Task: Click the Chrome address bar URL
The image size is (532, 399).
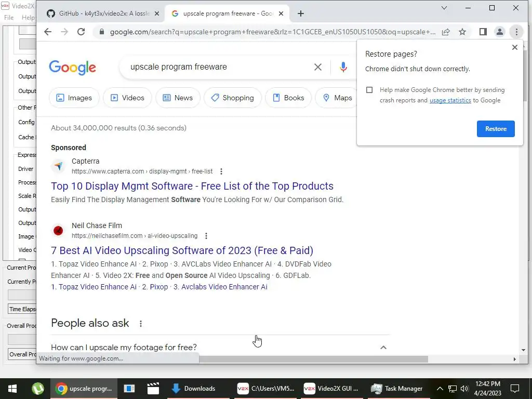Action: pyautogui.click(x=272, y=32)
